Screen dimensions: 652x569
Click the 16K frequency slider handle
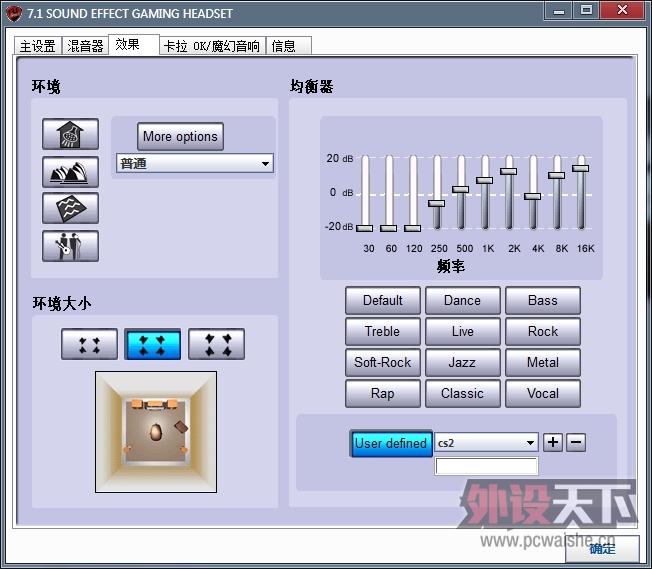coord(580,168)
